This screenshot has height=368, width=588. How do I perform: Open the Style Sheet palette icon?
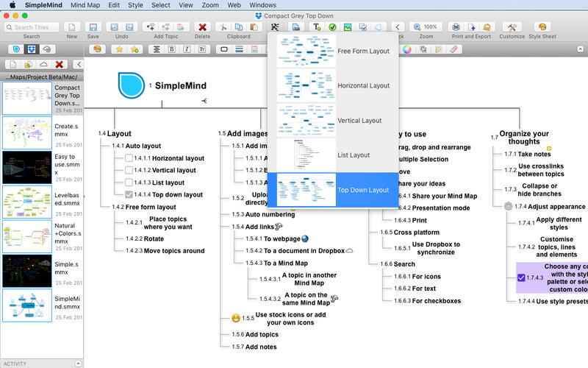point(542,27)
